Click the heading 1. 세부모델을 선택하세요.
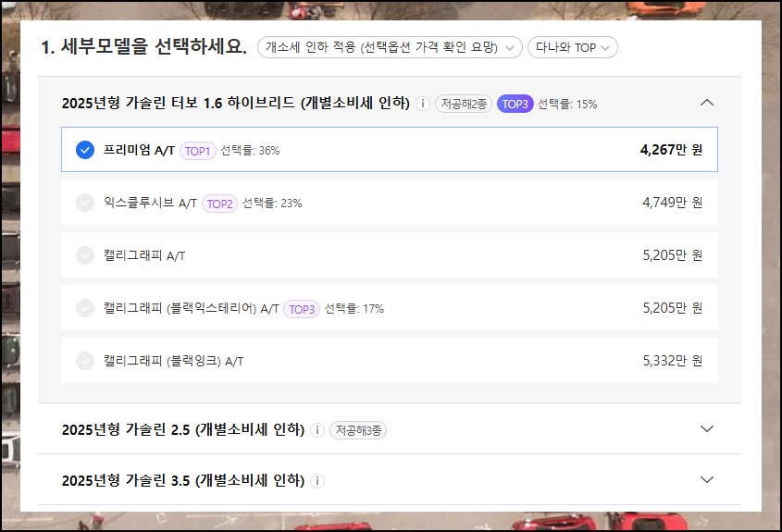Screen dimensions: 782x532 coord(144,47)
